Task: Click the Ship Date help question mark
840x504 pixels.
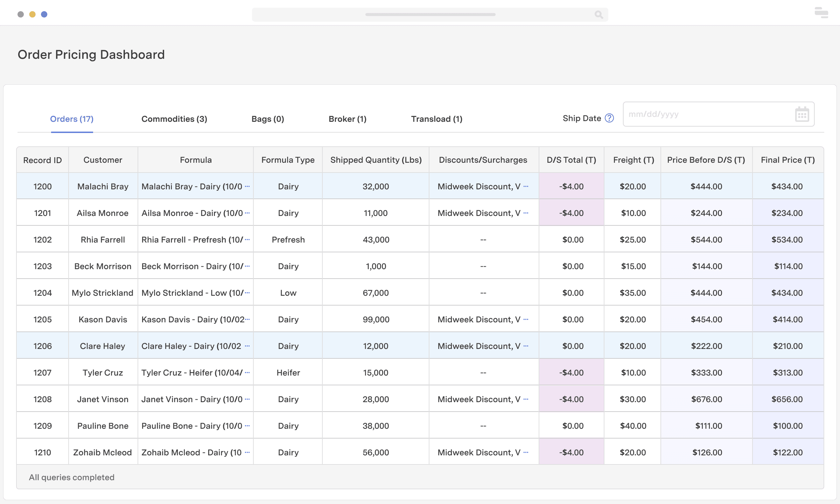Action: pyautogui.click(x=609, y=118)
